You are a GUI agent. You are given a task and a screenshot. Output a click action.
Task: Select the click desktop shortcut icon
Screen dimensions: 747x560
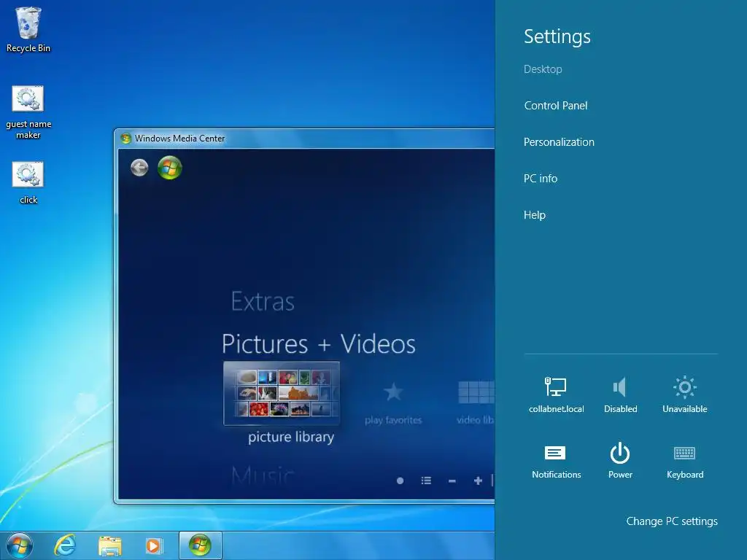coord(28,182)
